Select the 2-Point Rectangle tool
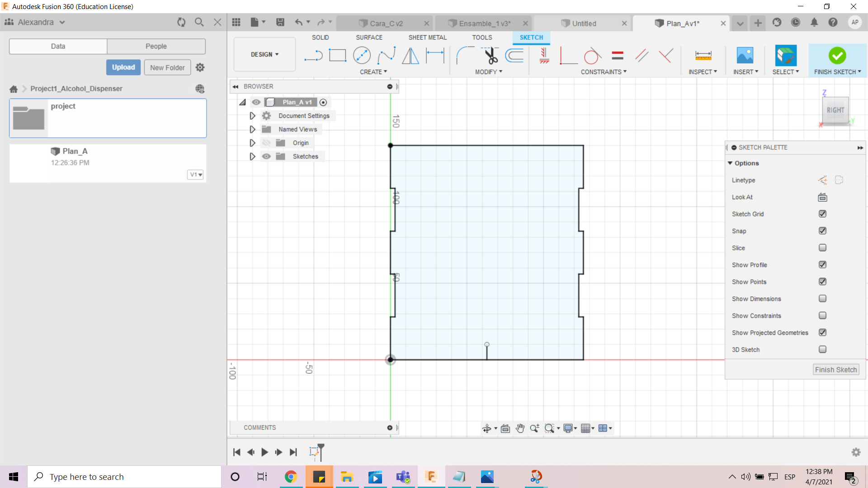The height and width of the screenshot is (488, 868). point(337,56)
